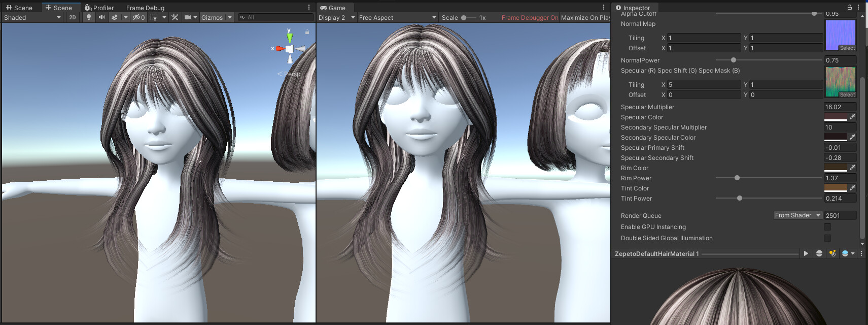
Task: Open the Shaded draw mode dropdown
Action: 32,17
